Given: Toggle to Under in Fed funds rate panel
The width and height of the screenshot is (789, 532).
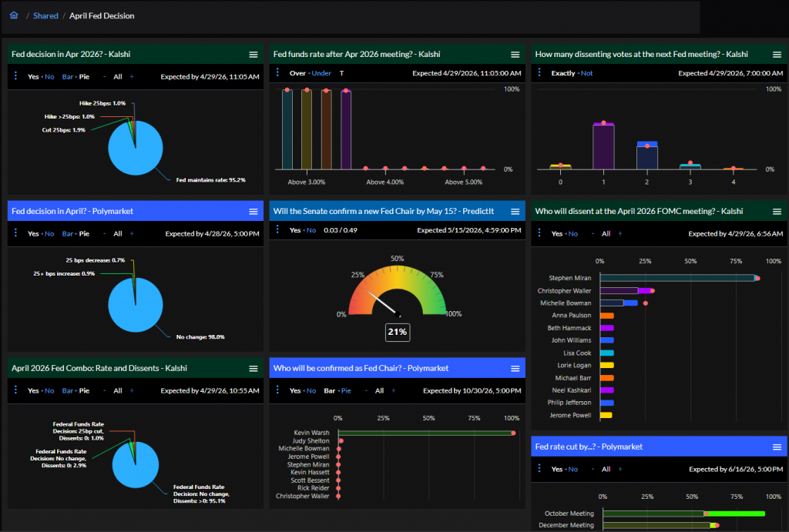Looking at the screenshot, I should tap(322, 73).
